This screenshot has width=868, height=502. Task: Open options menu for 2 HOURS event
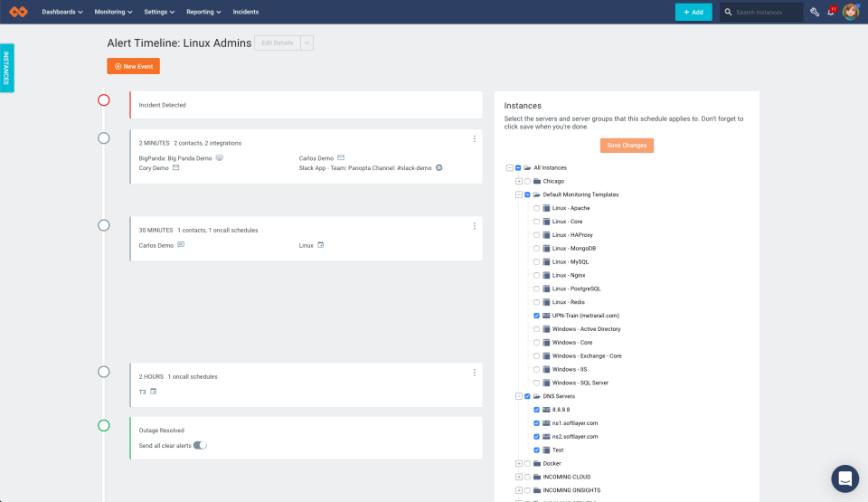[474, 373]
